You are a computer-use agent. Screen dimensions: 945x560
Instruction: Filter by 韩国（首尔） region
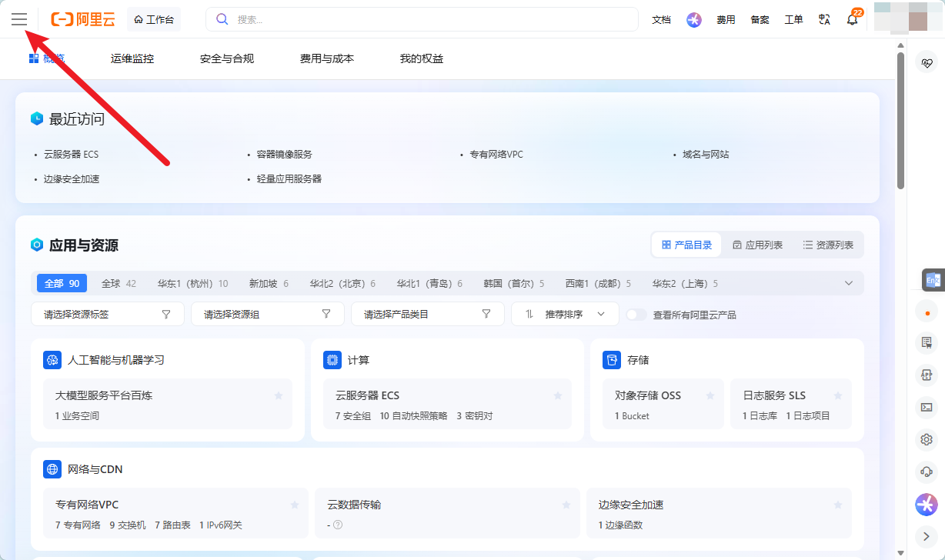tap(513, 284)
